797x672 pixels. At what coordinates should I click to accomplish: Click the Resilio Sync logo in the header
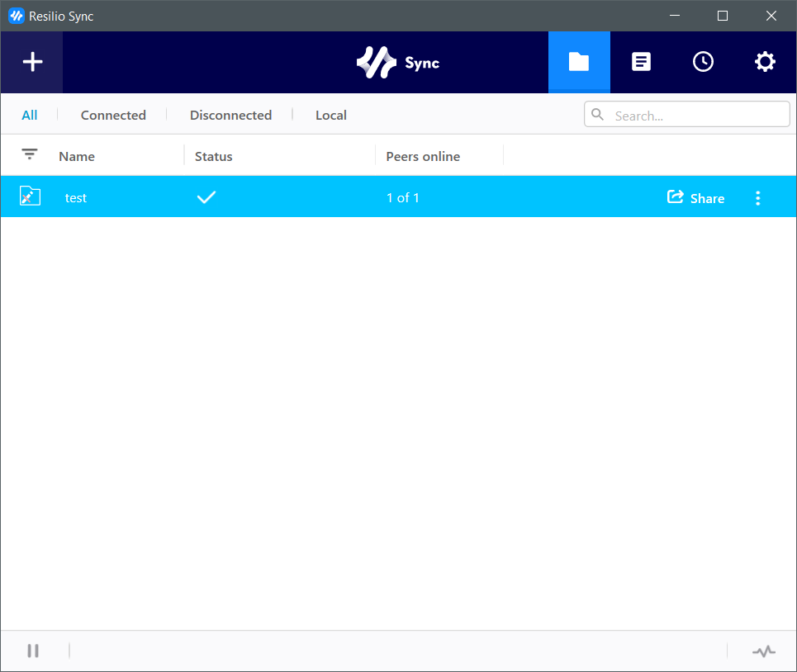[x=398, y=63]
